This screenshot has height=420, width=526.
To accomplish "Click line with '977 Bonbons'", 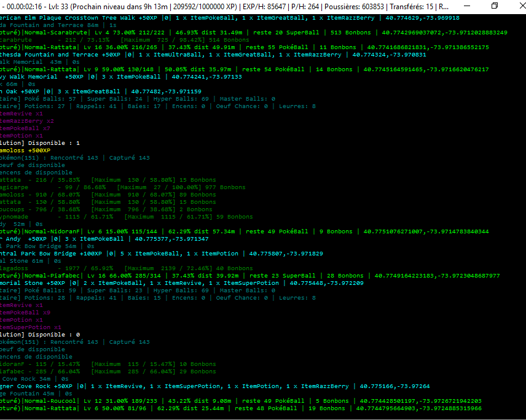I will point(123,187).
